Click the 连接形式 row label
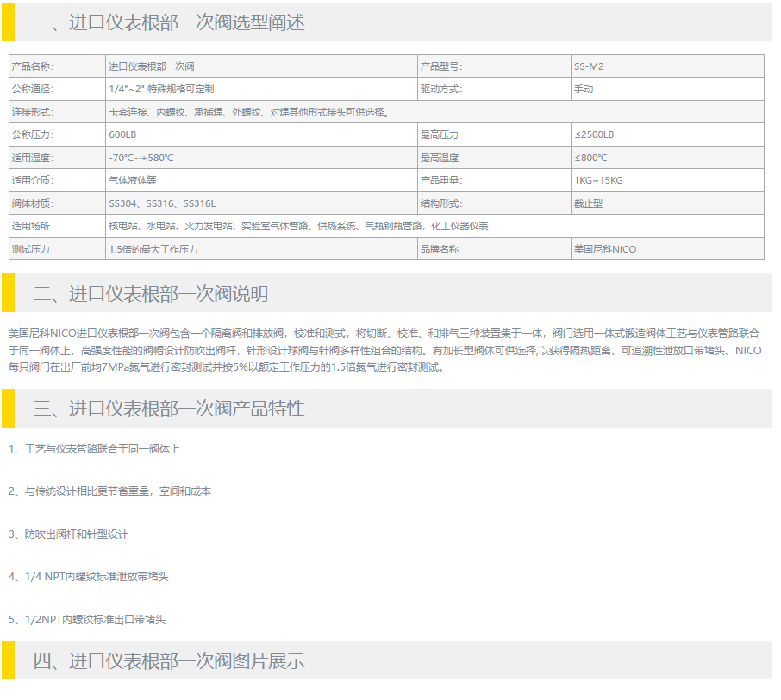The image size is (781, 700). [32, 112]
